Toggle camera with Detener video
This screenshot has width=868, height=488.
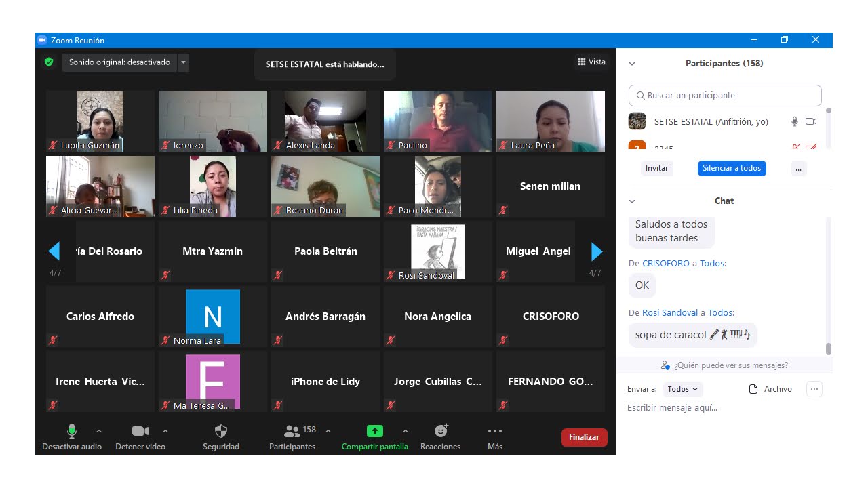click(140, 431)
